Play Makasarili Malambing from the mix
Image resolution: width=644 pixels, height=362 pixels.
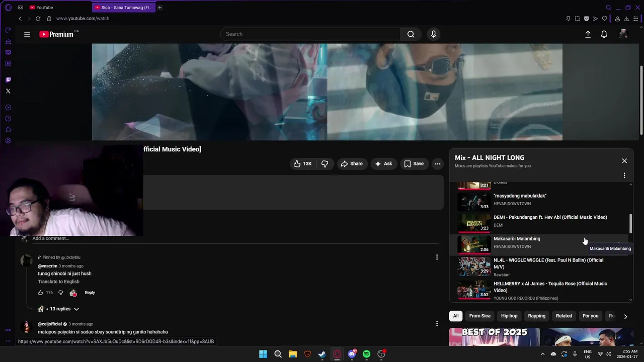pos(539,244)
